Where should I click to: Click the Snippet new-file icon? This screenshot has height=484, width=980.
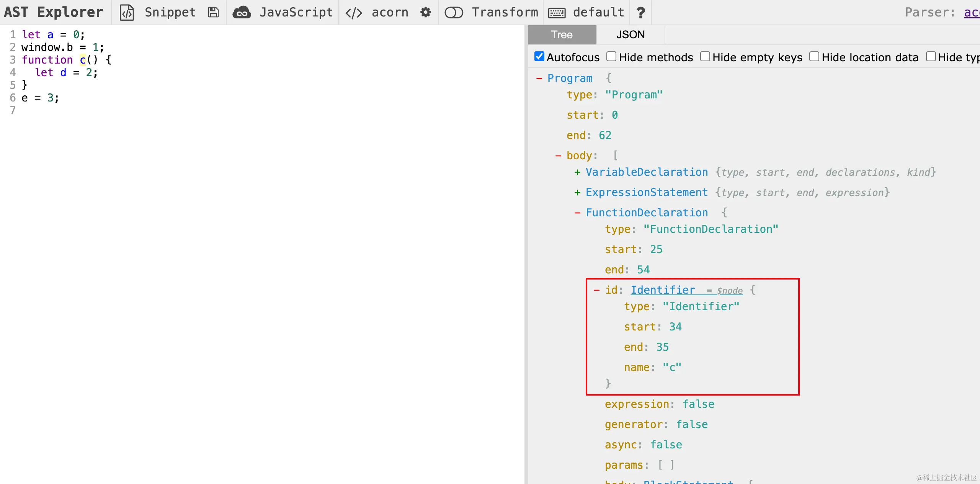coord(127,13)
